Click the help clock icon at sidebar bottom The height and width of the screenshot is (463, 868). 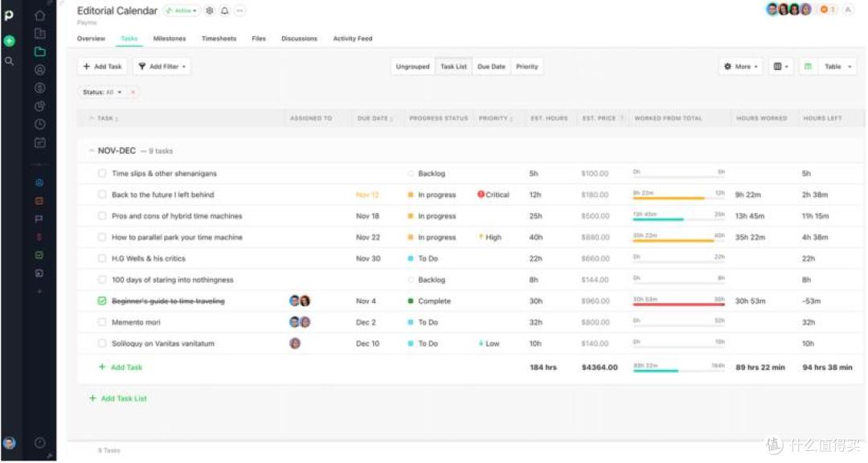tap(40, 443)
